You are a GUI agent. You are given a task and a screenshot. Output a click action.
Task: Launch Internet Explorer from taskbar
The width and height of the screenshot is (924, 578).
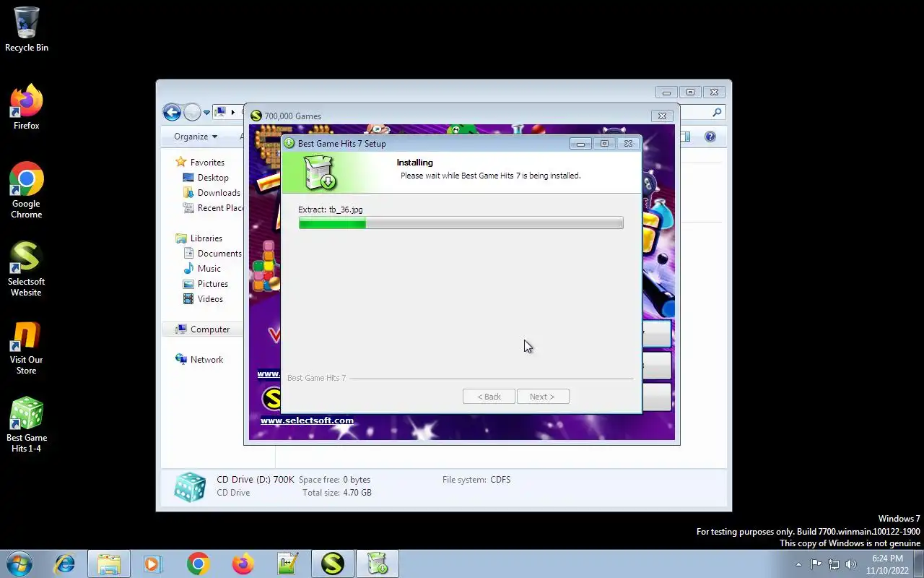click(x=65, y=564)
